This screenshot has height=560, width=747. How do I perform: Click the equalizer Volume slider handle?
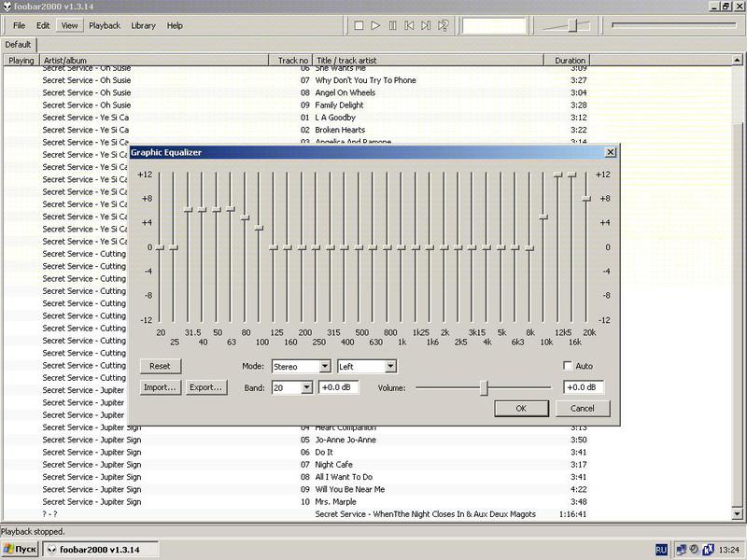[484, 387]
